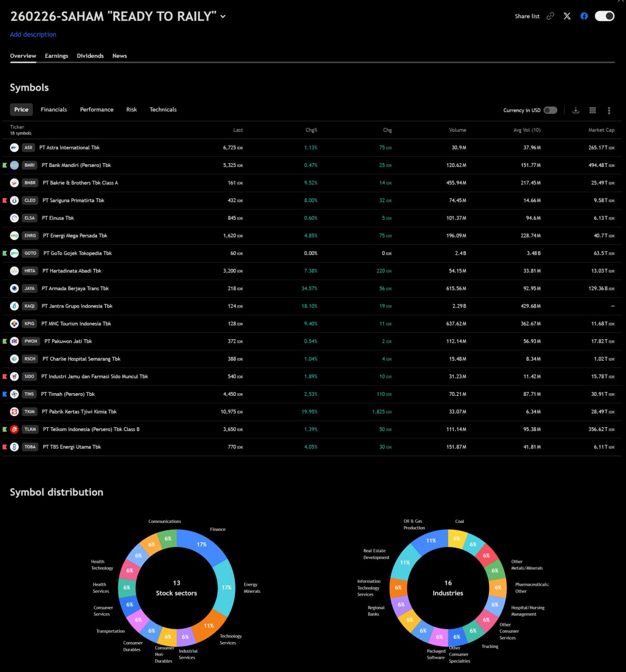Sort by Last price column
Screen dimensions: 626x672
point(238,130)
